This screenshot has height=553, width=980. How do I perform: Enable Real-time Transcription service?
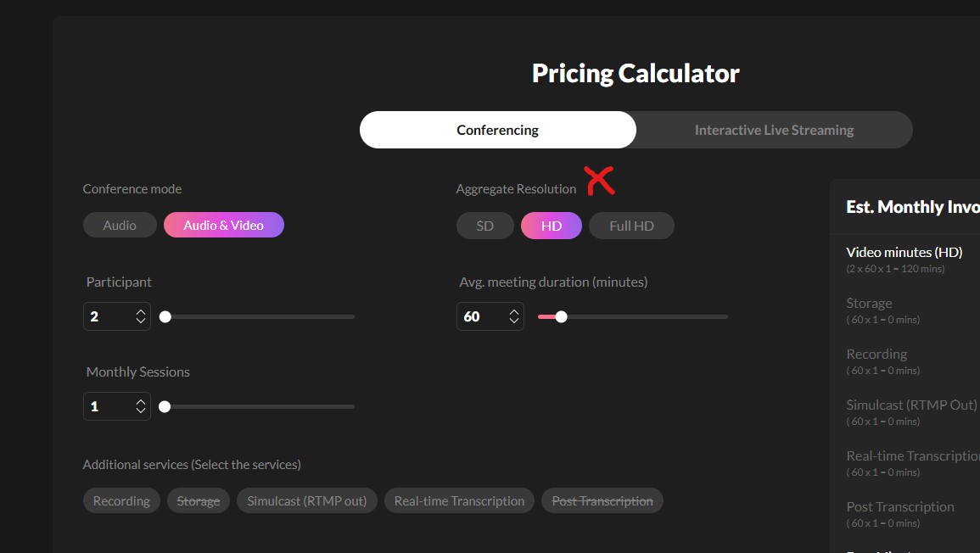[459, 500]
